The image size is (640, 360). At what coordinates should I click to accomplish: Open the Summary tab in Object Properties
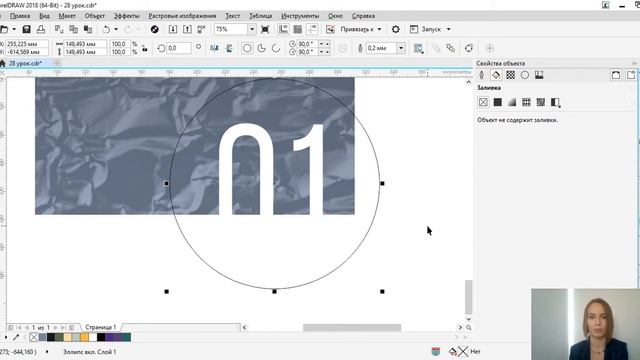539,75
